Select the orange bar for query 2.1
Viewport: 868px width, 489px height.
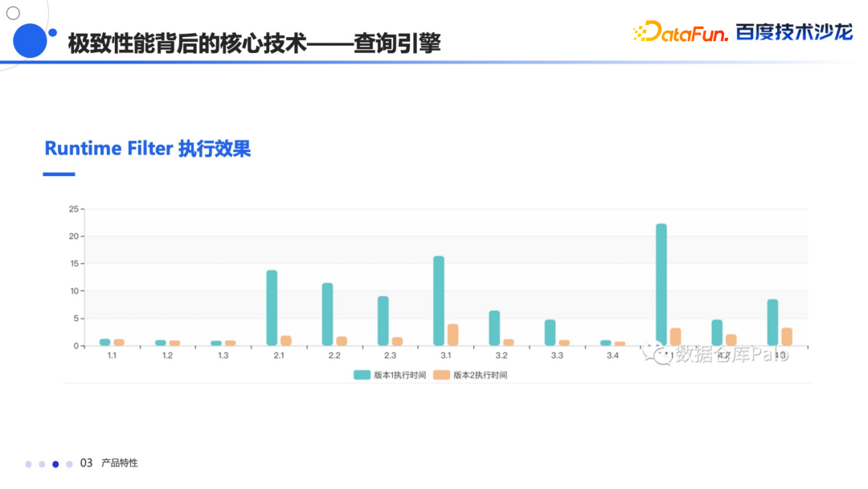coord(285,340)
